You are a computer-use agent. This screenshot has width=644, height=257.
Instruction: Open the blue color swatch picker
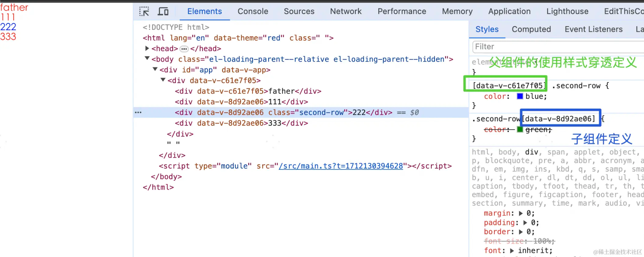click(520, 97)
